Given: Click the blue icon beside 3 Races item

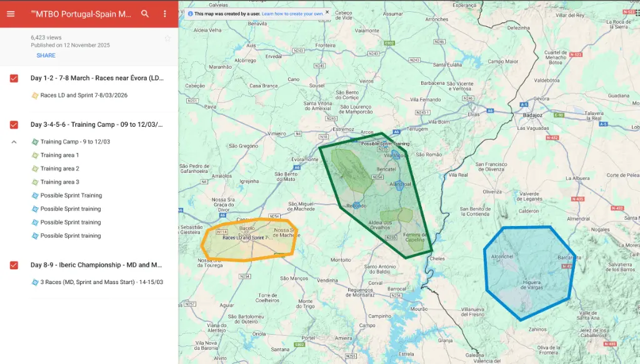Looking at the screenshot, I should 35,282.
